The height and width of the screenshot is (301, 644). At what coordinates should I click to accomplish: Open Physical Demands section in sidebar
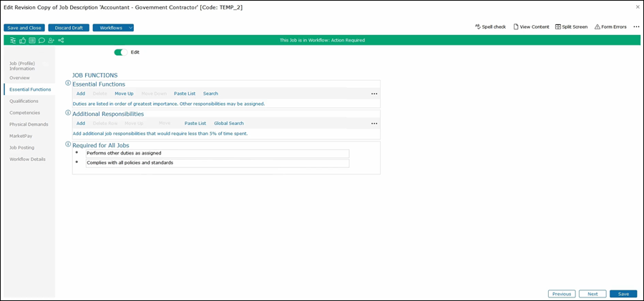[29, 124]
